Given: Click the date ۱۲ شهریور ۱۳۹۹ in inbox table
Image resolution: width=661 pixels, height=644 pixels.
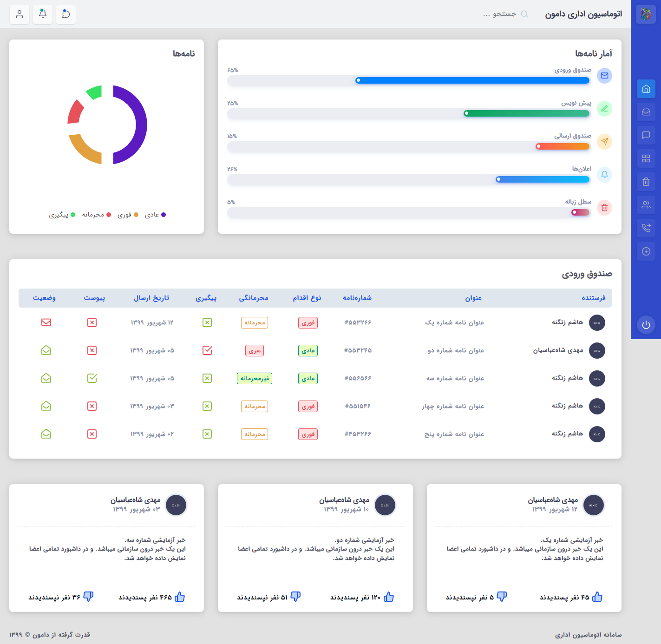Looking at the screenshot, I should (152, 322).
